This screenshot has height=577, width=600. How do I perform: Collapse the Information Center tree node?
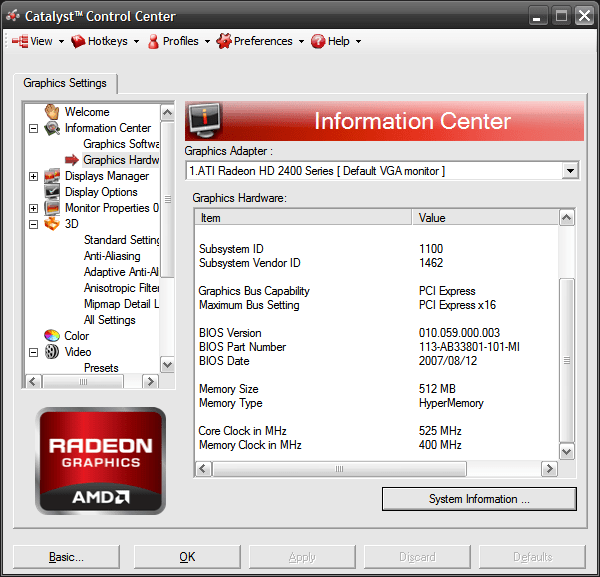33,128
